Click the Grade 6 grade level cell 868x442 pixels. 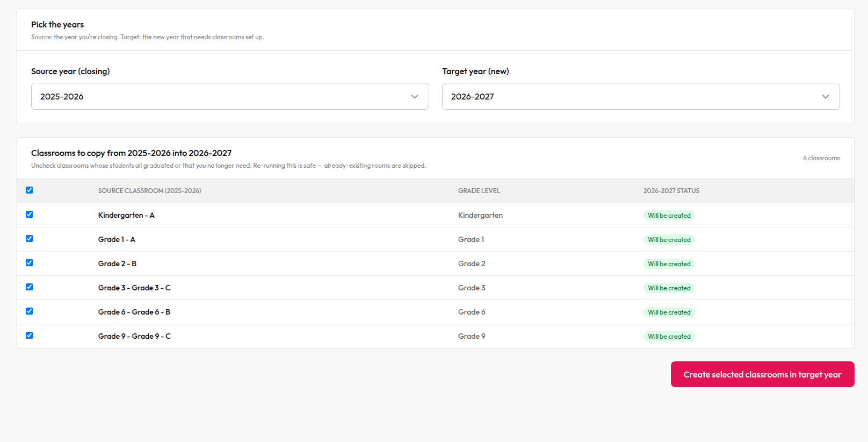tap(472, 312)
